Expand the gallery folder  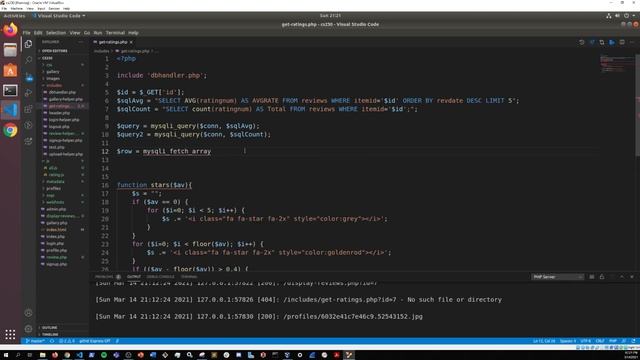pos(53,72)
